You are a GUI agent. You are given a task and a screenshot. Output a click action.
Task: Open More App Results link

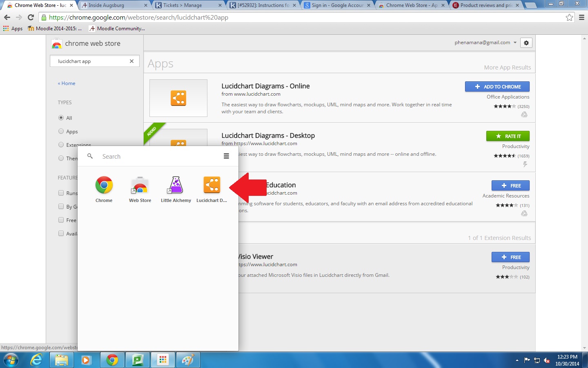click(508, 67)
